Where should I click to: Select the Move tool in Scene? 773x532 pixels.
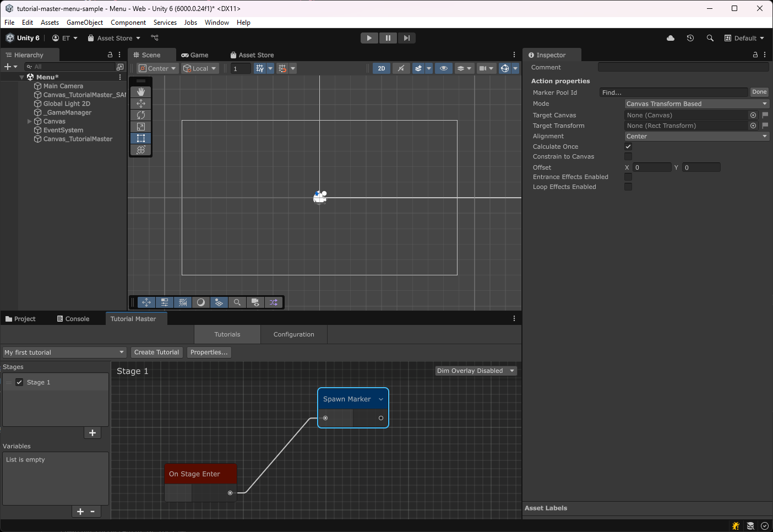[141, 104]
